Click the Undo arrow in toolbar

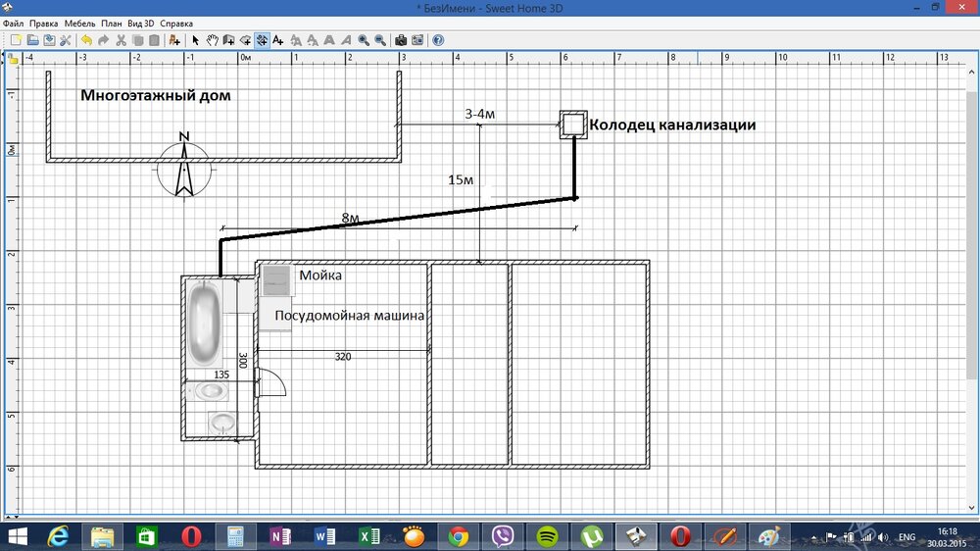pyautogui.click(x=86, y=40)
